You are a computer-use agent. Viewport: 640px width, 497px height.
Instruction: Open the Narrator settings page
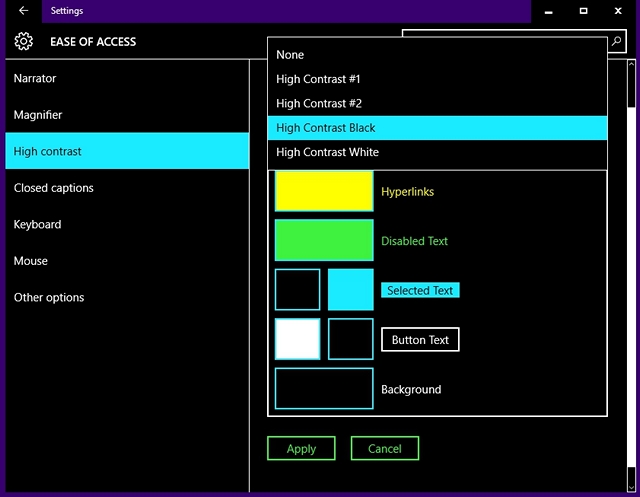coord(127,78)
